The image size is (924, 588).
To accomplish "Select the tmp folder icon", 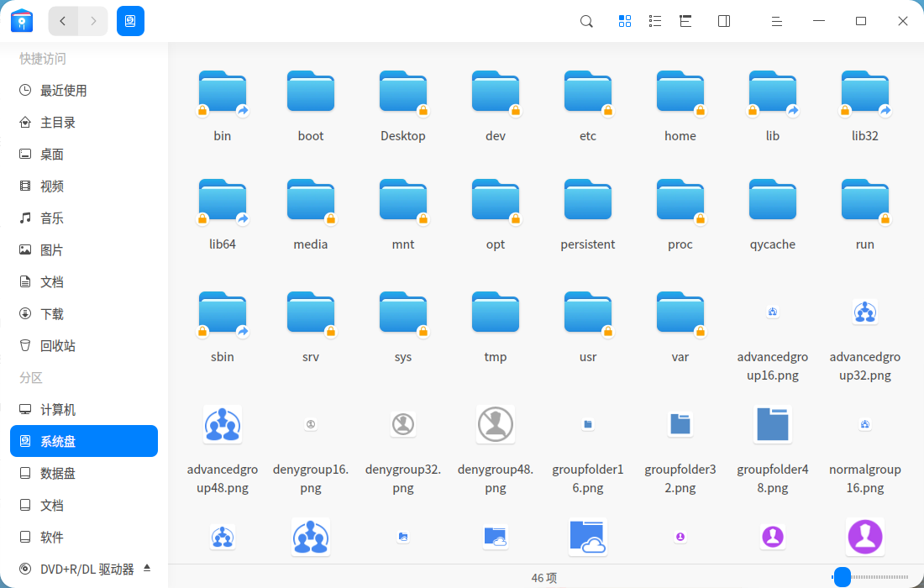I will point(496,312).
